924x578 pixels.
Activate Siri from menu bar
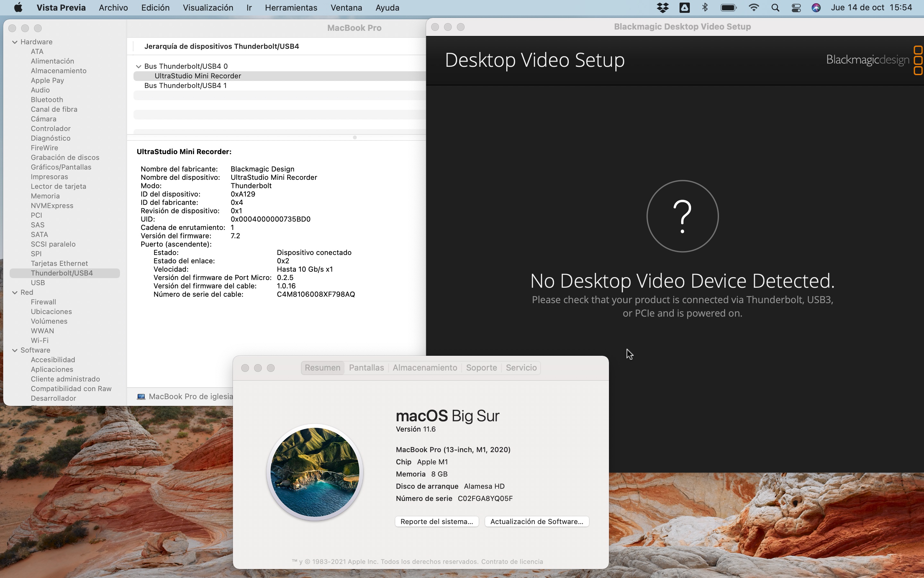pyautogui.click(x=816, y=8)
